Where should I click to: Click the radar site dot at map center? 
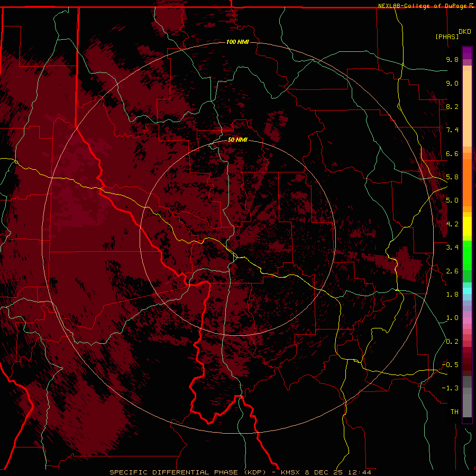(238, 238)
